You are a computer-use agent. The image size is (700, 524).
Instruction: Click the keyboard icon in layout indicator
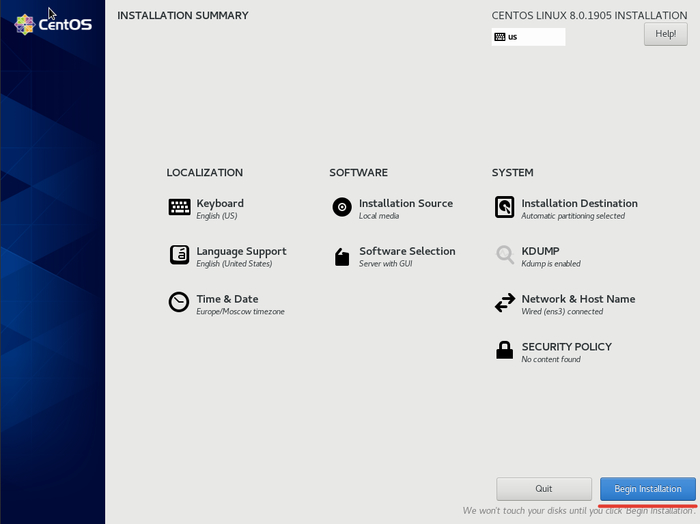500,37
